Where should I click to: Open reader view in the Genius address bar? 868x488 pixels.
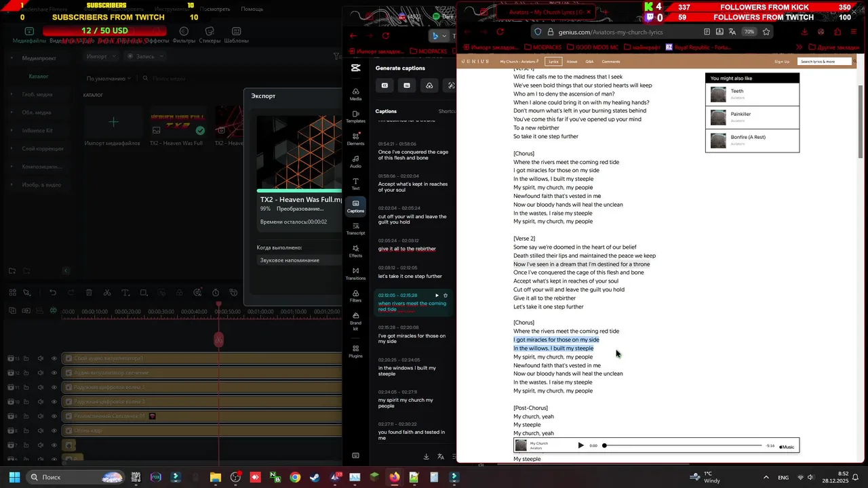pos(707,32)
